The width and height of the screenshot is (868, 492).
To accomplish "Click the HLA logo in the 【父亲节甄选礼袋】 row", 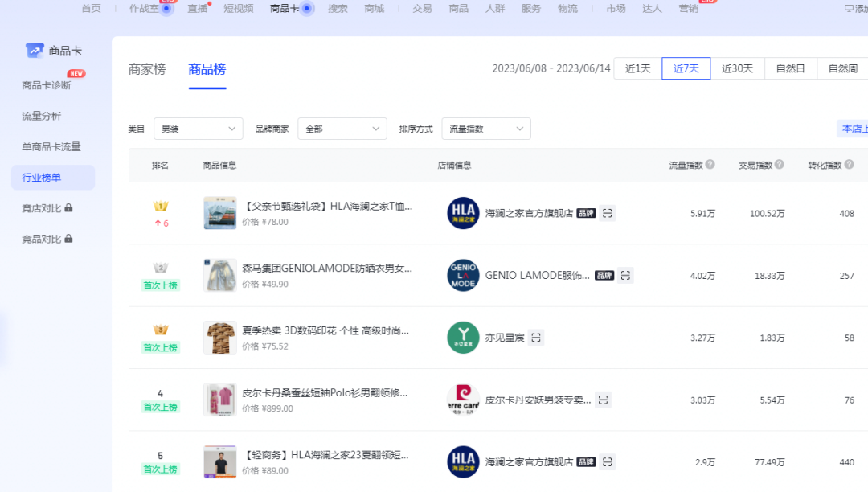I will tap(464, 213).
